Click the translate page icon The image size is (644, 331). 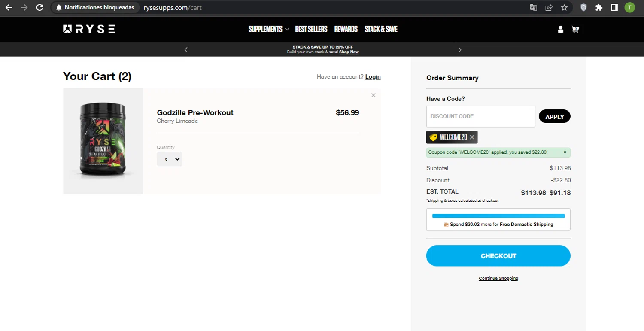coord(533,7)
